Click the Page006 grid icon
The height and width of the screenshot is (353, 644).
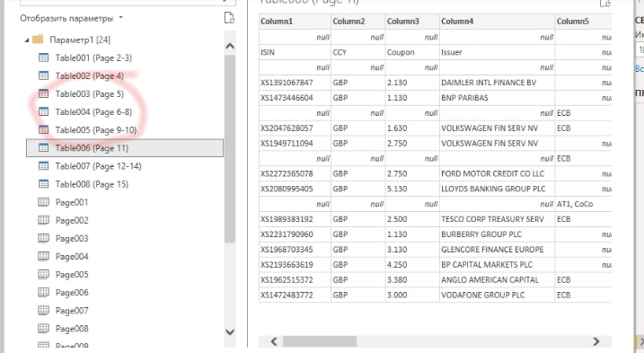pos(43,292)
